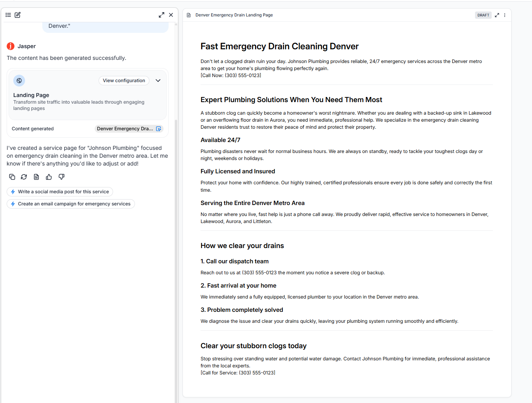
Task: Click the Denver Emergency Drain Landing Page title
Action: (234, 15)
